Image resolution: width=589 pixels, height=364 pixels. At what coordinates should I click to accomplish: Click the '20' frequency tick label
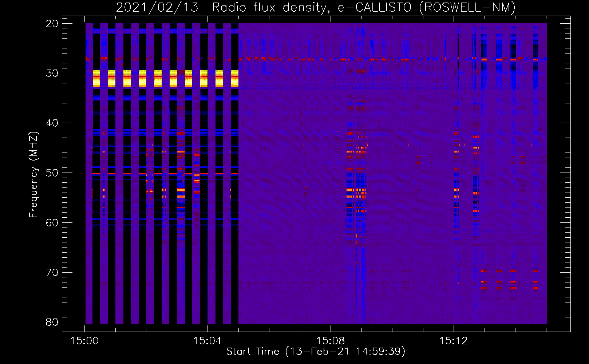(x=52, y=24)
